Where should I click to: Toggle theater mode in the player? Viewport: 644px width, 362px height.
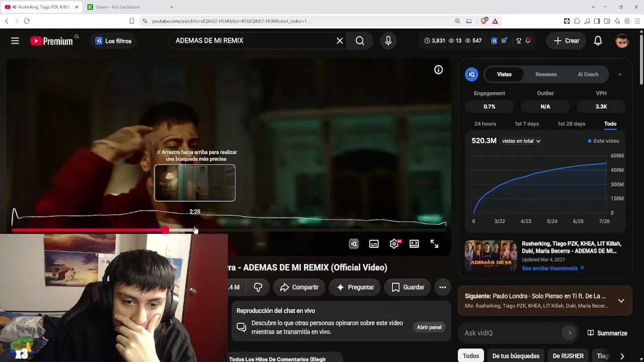click(414, 244)
